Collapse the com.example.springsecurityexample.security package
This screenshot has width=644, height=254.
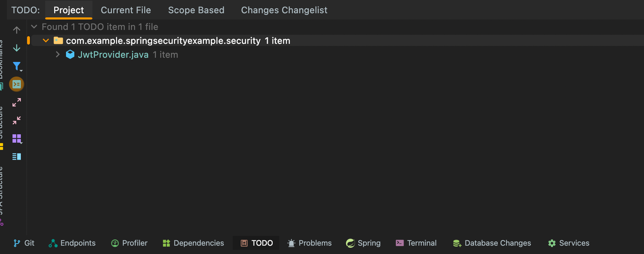46,41
